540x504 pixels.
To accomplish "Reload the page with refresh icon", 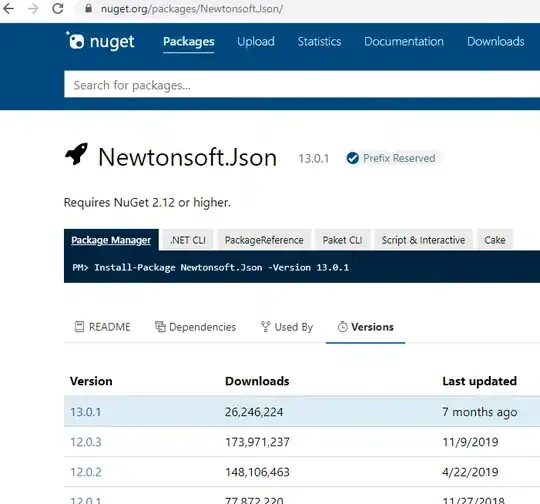I will (x=58, y=8).
